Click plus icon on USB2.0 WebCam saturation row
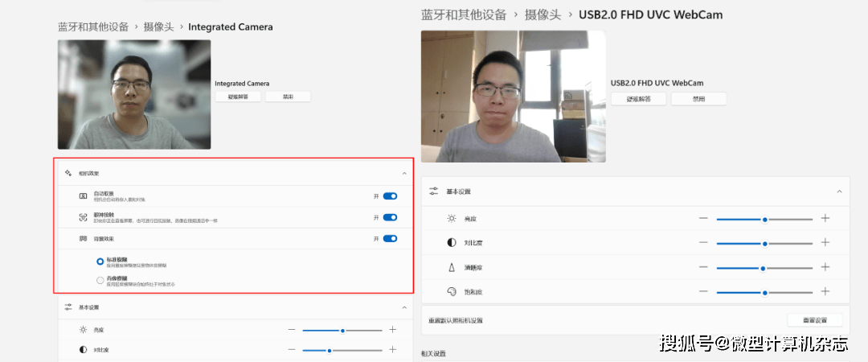 [x=825, y=291]
